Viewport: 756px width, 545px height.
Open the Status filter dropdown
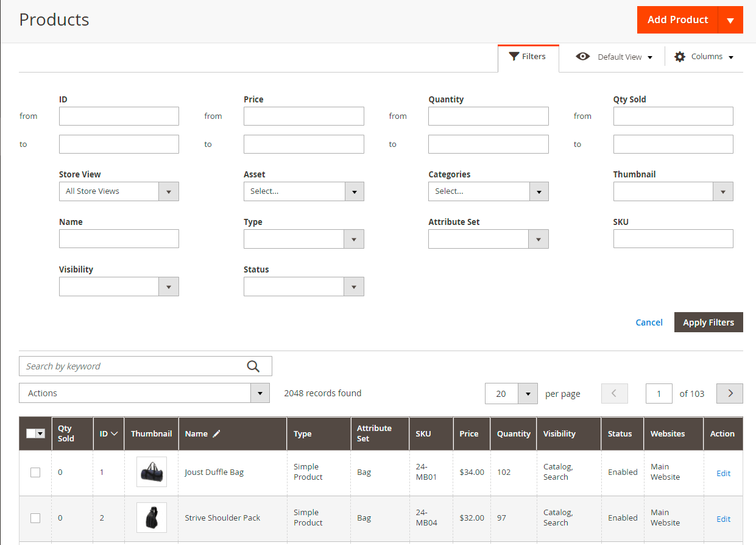(303, 287)
